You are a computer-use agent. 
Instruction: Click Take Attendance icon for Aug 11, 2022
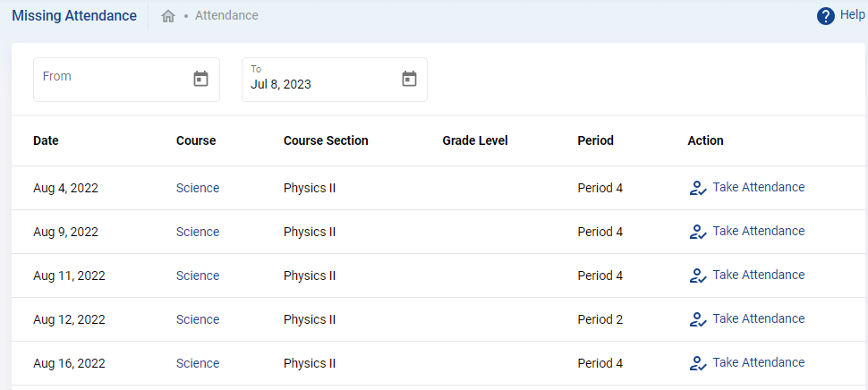pos(698,276)
